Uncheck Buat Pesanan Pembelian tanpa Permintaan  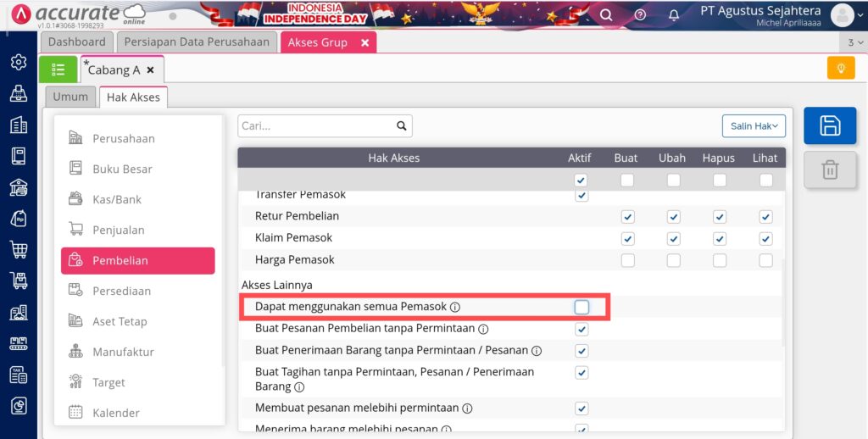click(581, 330)
